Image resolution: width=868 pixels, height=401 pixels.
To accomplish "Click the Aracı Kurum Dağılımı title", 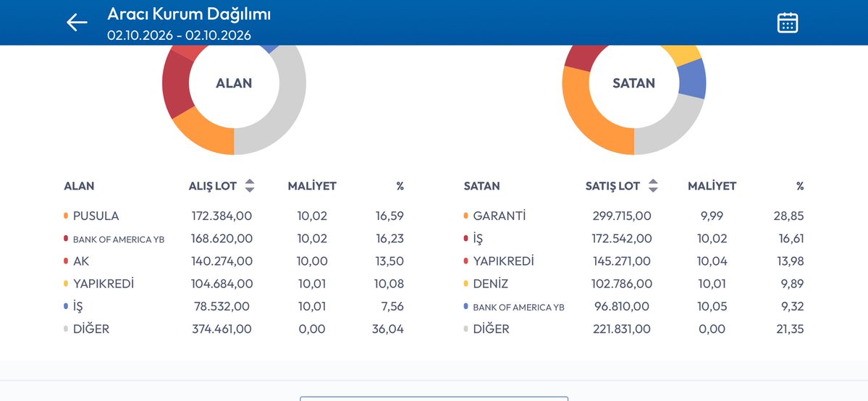I will [x=189, y=14].
